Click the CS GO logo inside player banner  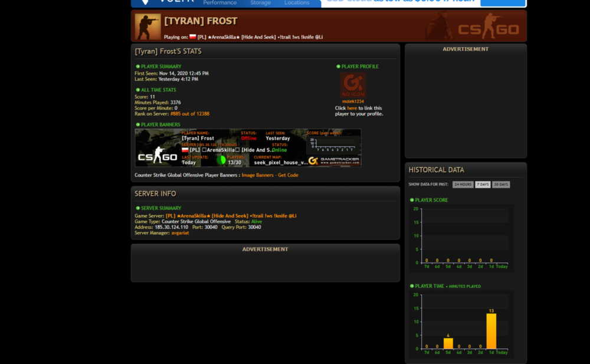point(158,156)
